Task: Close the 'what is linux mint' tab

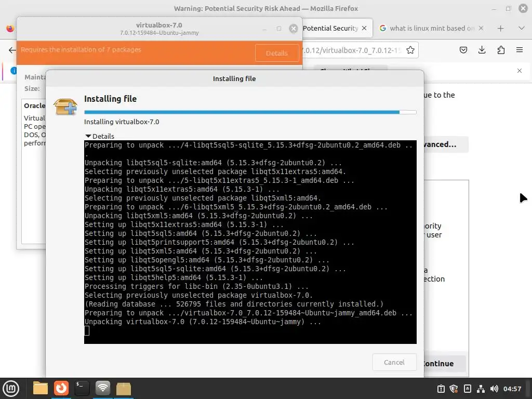Action: click(x=481, y=28)
